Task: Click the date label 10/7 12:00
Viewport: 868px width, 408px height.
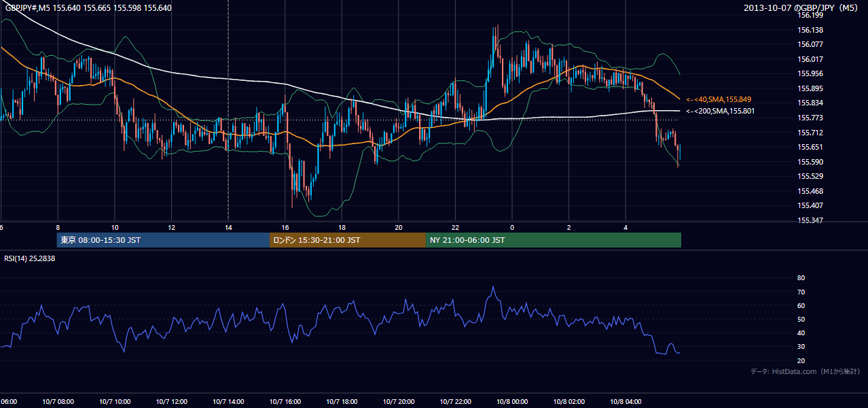Action: 172,402
